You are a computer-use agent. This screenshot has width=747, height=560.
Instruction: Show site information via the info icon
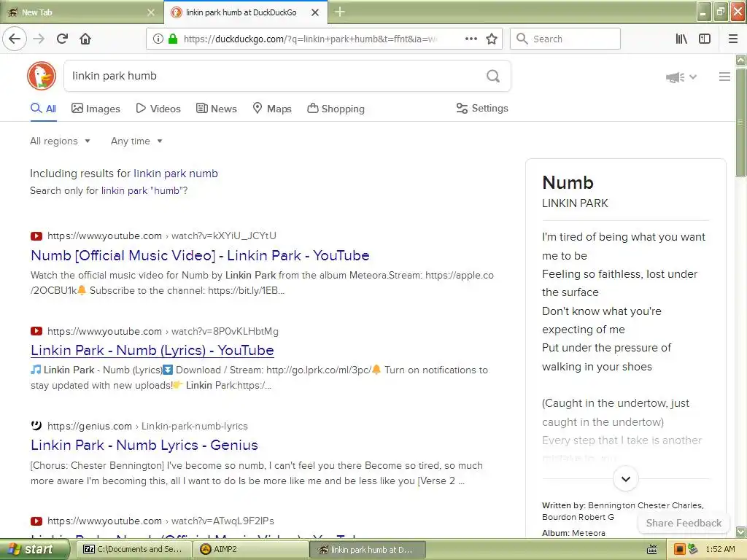158,39
